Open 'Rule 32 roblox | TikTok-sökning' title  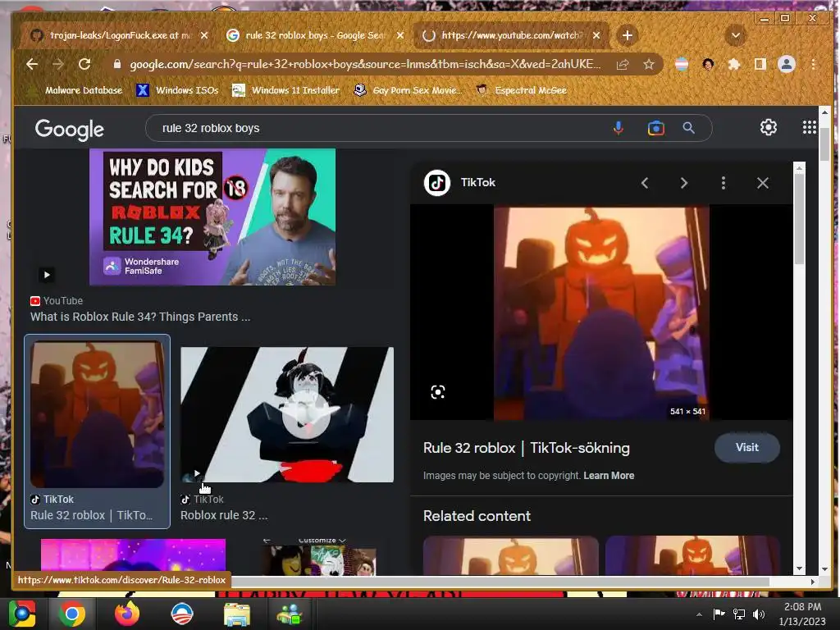coord(526,448)
